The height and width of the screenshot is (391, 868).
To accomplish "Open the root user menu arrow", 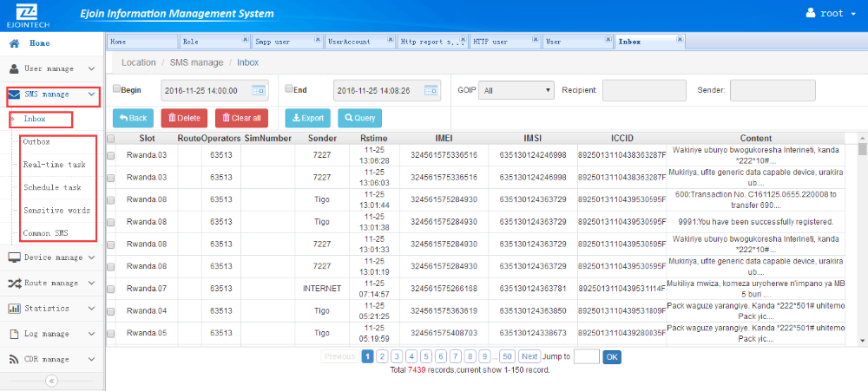I will pyautogui.click(x=853, y=15).
